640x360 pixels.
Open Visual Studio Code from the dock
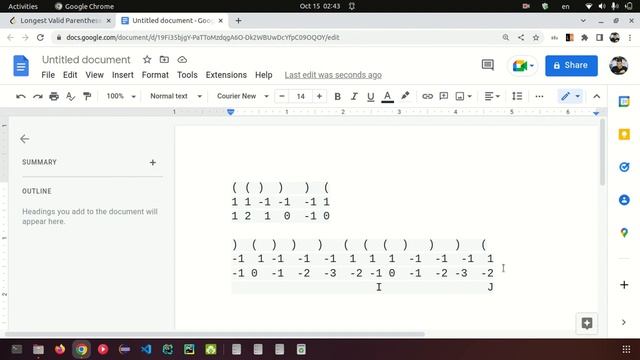point(146,349)
